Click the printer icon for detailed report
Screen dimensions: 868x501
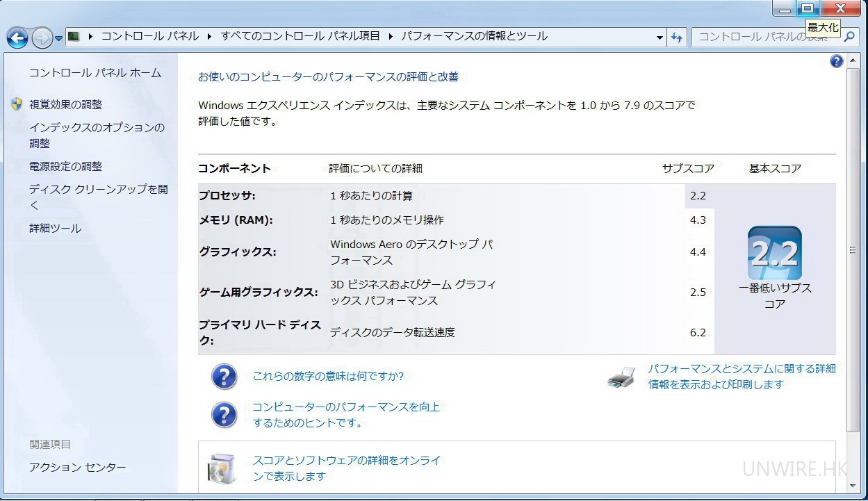(x=621, y=377)
